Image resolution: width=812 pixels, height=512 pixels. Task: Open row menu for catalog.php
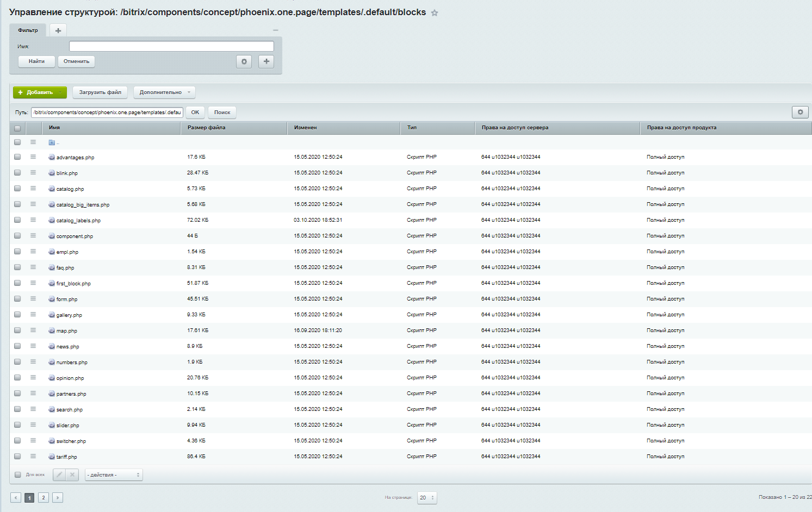click(x=33, y=188)
